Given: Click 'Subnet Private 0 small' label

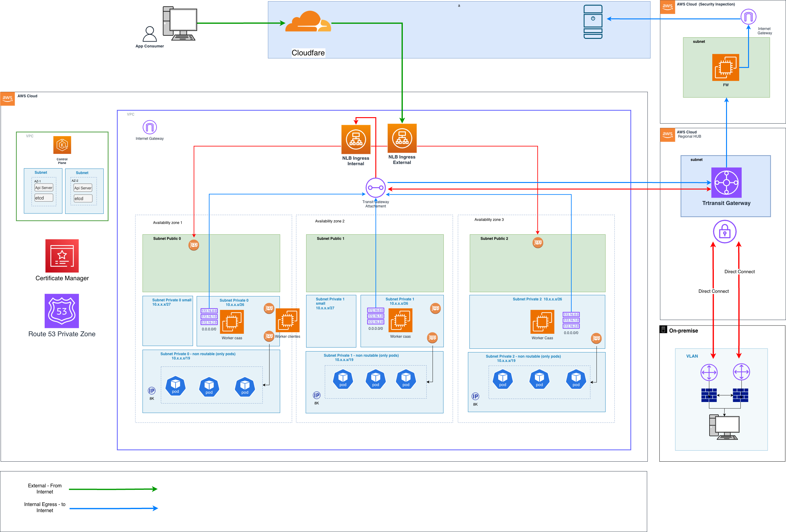Looking at the screenshot, I should coord(172,300).
